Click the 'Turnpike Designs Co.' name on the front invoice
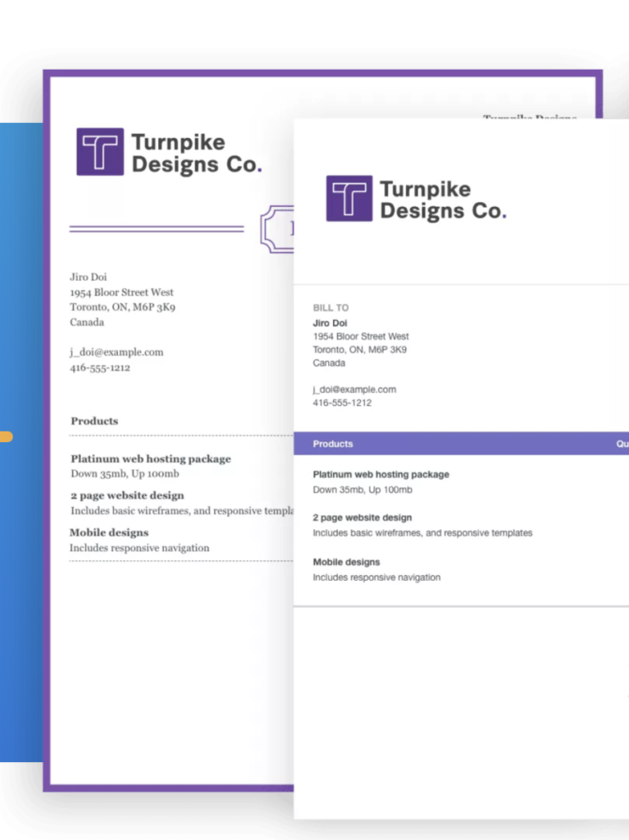This screenshot has width=629, height=840. tap(443, 200)
